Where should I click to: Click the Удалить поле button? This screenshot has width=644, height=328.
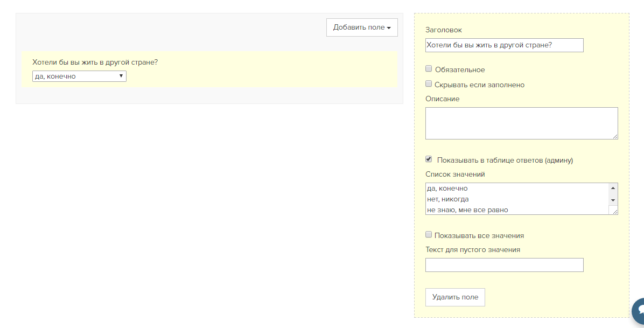(x=455, y=297)
